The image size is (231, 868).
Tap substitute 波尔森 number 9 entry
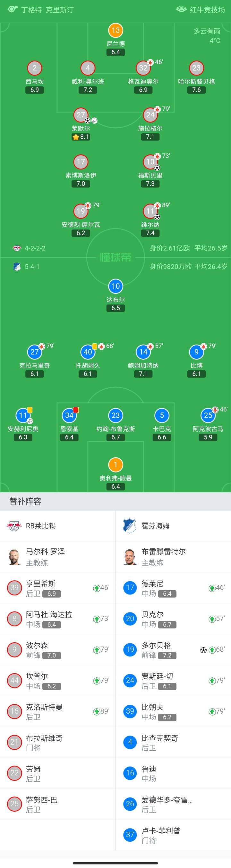click(x=57, y=650)
